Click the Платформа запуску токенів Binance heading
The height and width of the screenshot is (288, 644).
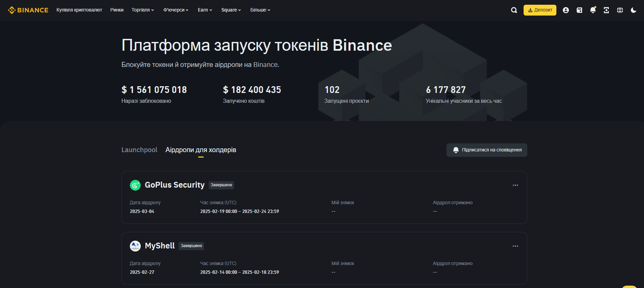[x=257, y=45]
